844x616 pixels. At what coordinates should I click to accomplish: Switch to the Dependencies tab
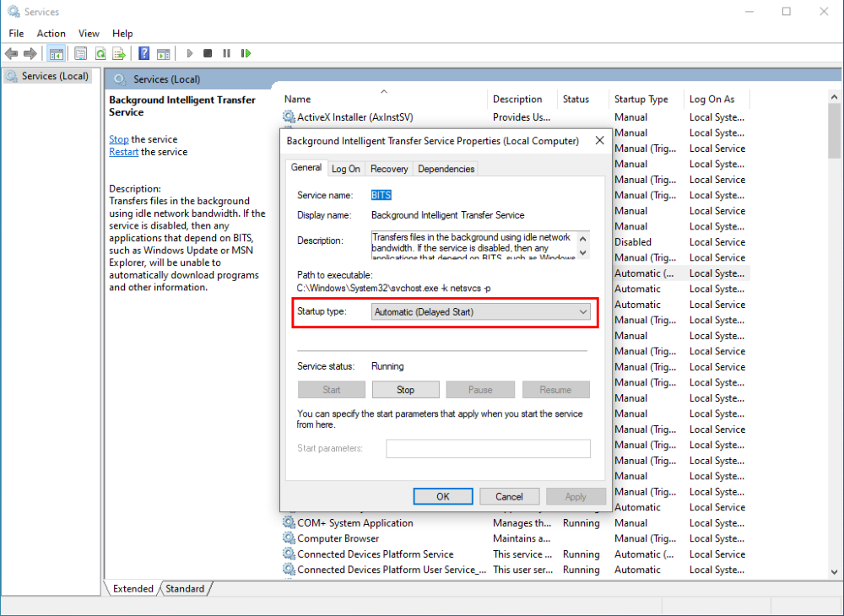446,169
